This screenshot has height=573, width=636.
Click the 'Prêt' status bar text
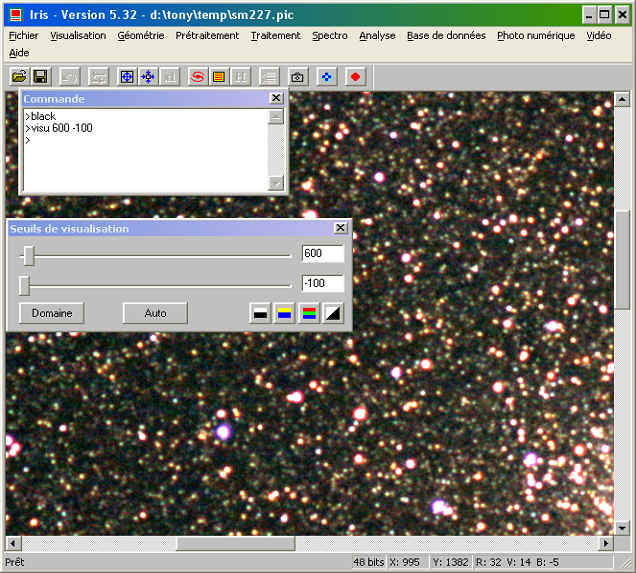click(x=15, y=562)
